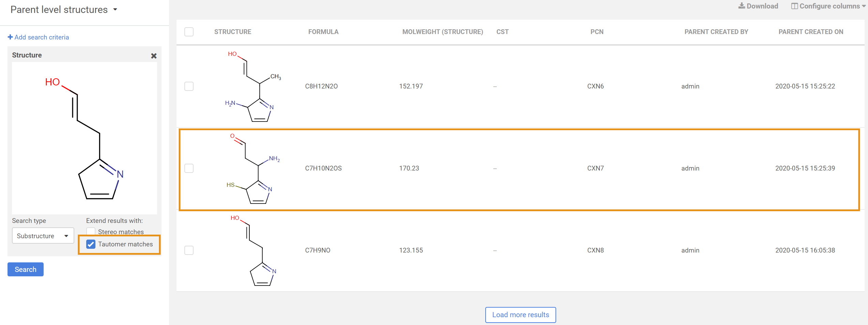868x325 pixels.
Task: Select the CXN6 row checkbox
Action: (189, 86)
